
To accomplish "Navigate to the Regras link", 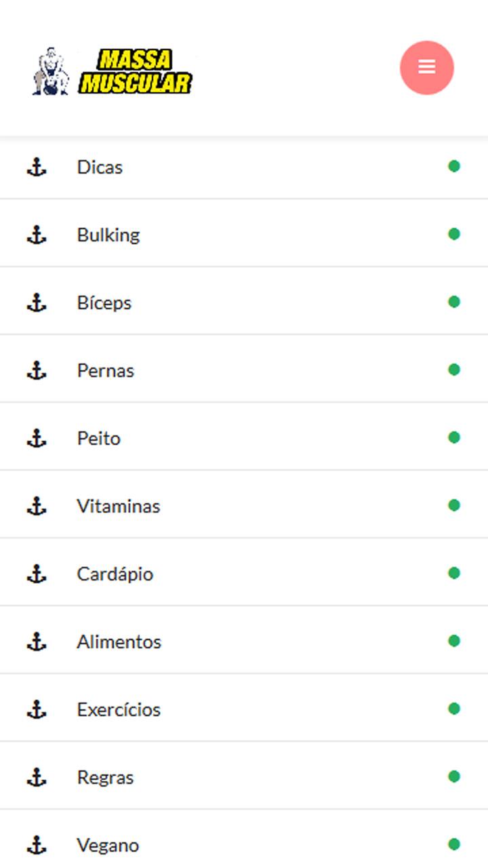I will click(x=105, y=778).
